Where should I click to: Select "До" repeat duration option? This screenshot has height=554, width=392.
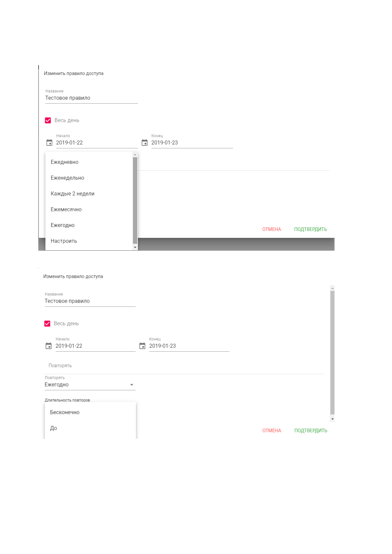[x=54, y=428]
